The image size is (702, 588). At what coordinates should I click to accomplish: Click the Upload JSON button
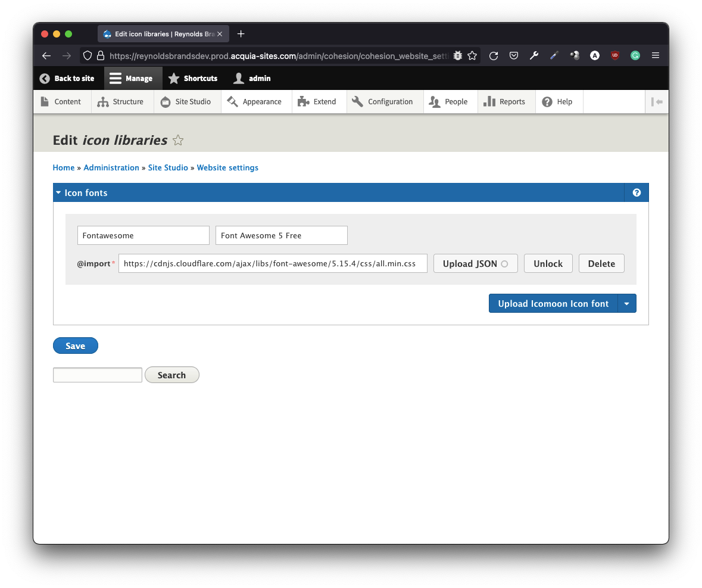[475, 264]
